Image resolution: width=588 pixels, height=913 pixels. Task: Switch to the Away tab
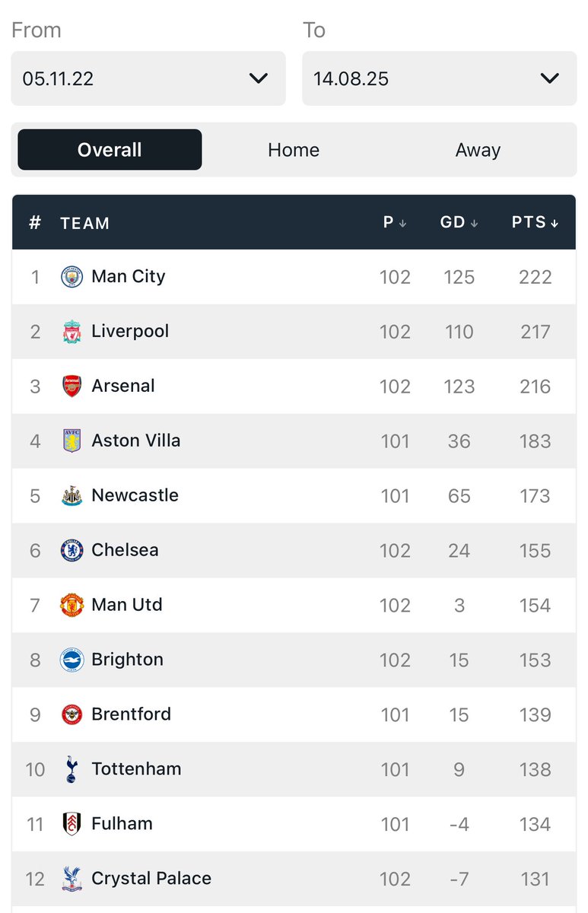pyautogui.click(x=478, y=150)
